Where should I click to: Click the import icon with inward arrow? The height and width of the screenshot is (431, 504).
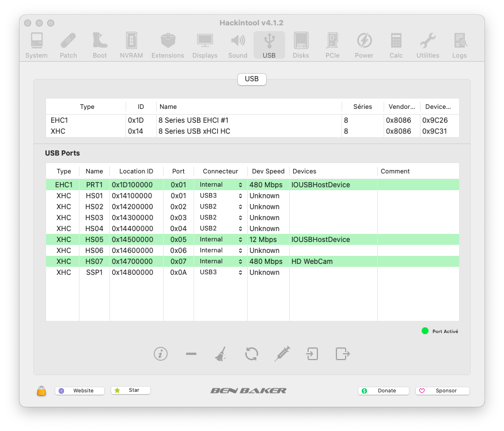(312, 354)
